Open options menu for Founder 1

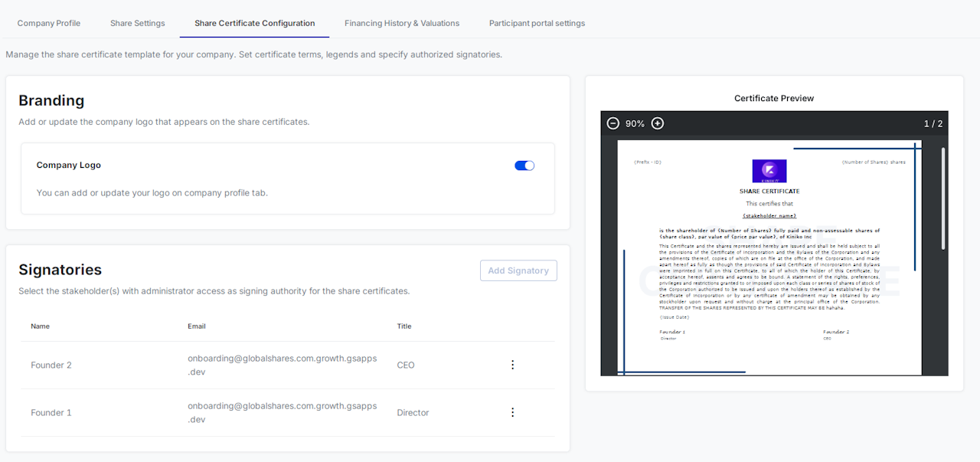(513, 412)
